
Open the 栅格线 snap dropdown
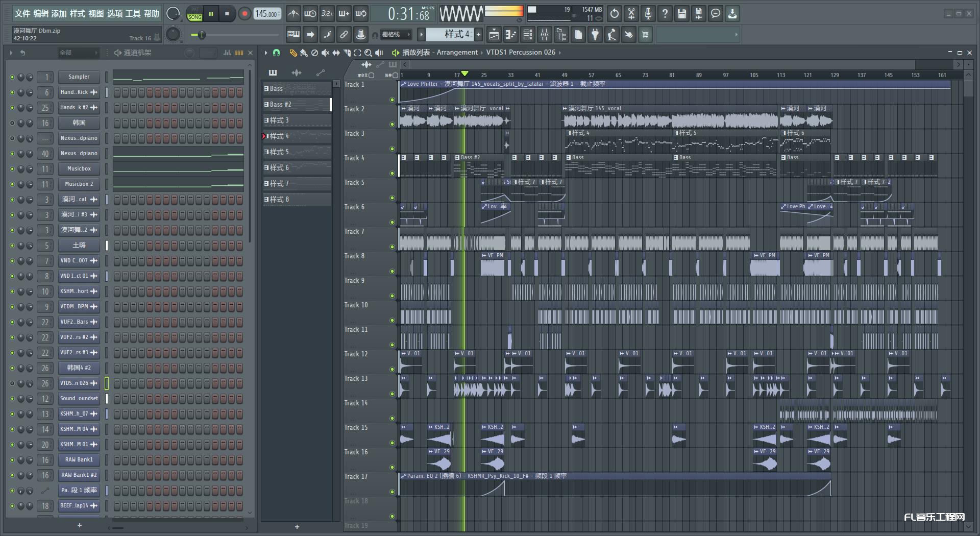(x=396, y=35)
